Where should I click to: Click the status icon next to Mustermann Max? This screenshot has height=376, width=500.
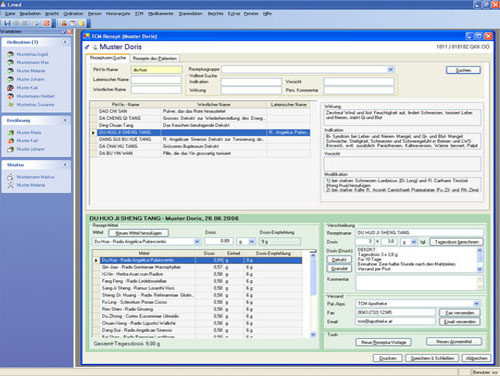(11, 62)
